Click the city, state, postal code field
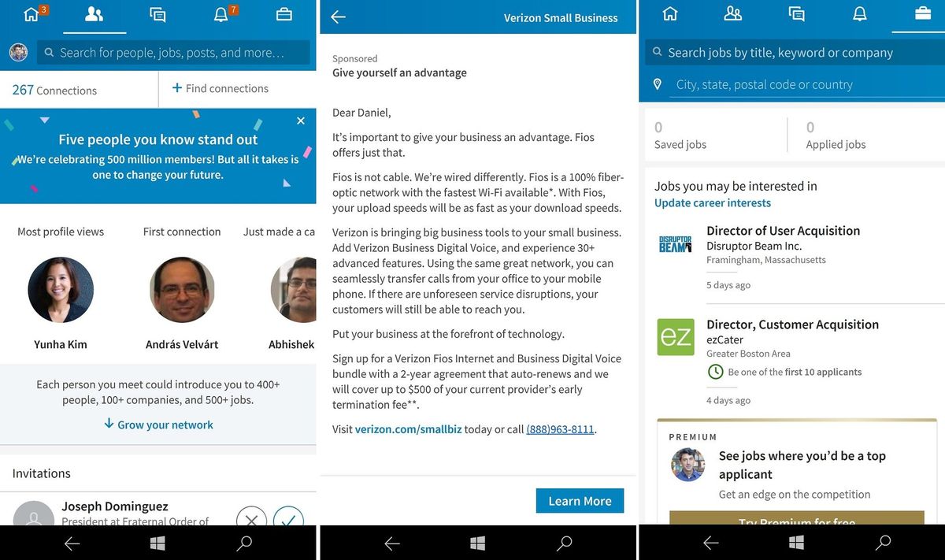 tap(787, 84)
